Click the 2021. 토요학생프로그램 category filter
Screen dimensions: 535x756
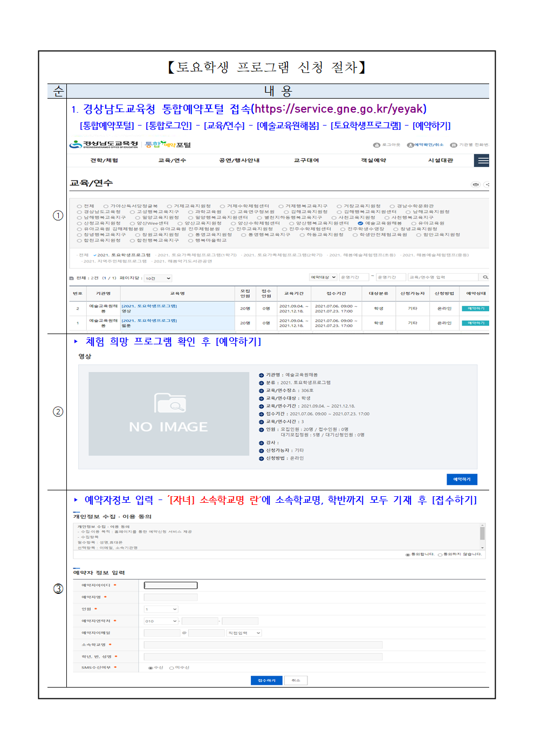[x=122, y=255]
